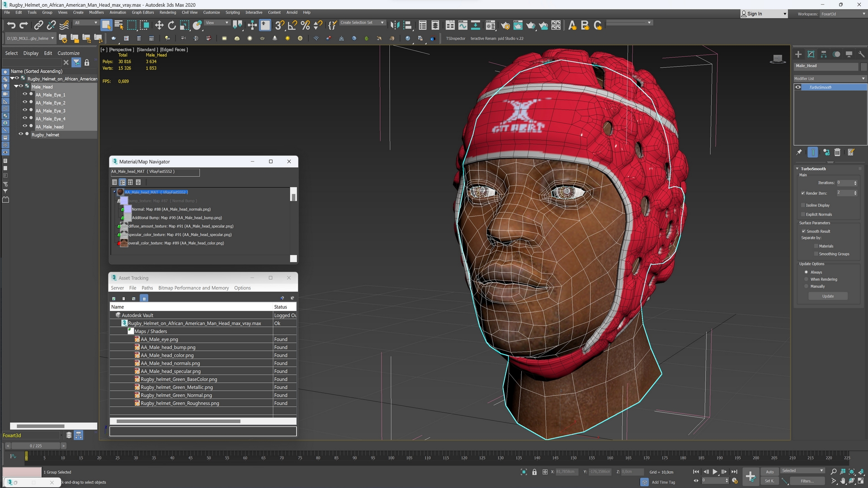Image resolution: width=868 pixels, height=488 pixels.
Task: Open the Create panel plus tab
Action: pos(798,54)
